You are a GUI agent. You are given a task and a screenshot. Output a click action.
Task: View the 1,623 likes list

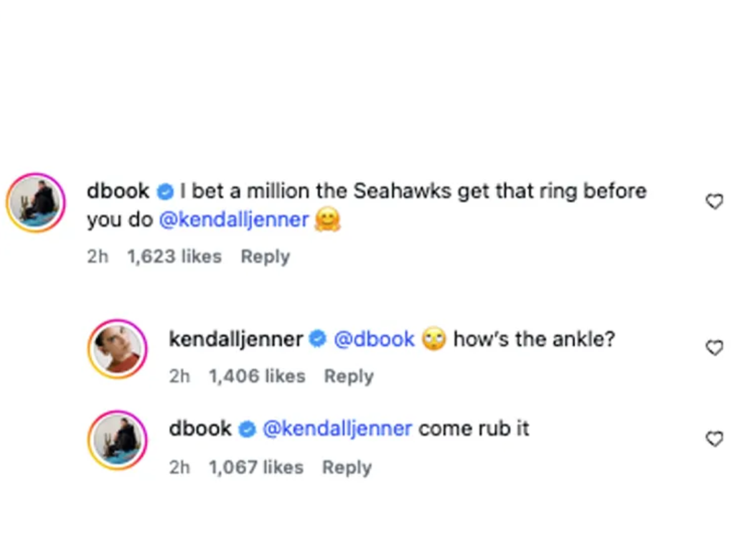click(x=174, y=256)
